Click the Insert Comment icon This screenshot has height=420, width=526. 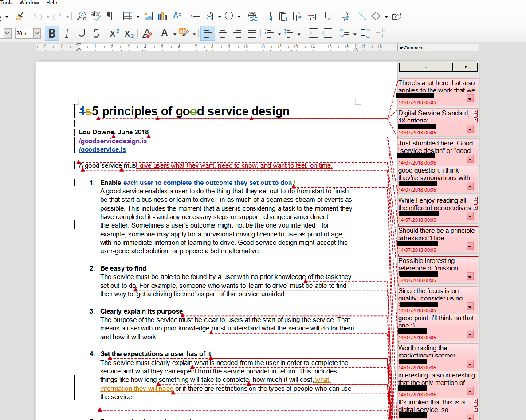pos(329,16)
